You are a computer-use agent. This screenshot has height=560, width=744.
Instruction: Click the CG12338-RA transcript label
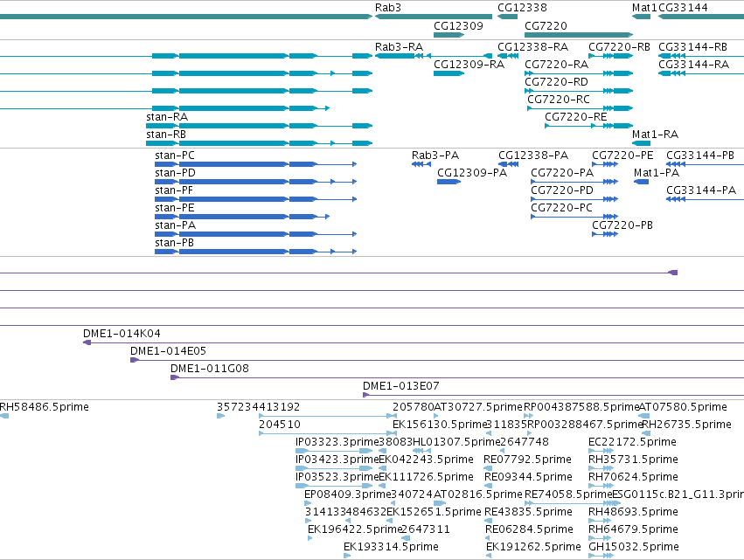pyautogui.click(x=532, y=47)
